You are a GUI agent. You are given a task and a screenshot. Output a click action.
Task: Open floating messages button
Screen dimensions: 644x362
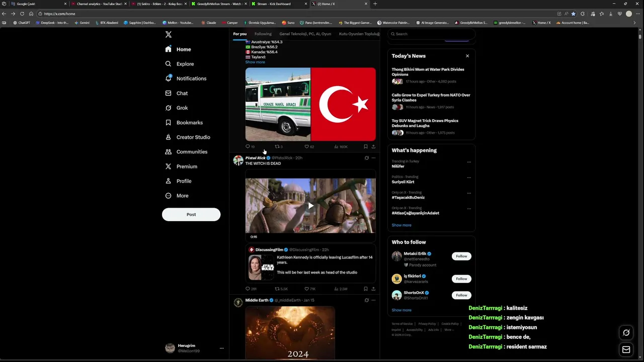(x=626, y=349)
